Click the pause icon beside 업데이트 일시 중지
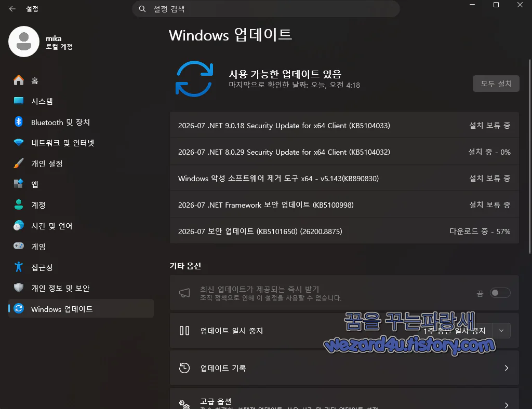The image size is (532, 409). pos(184,331)
